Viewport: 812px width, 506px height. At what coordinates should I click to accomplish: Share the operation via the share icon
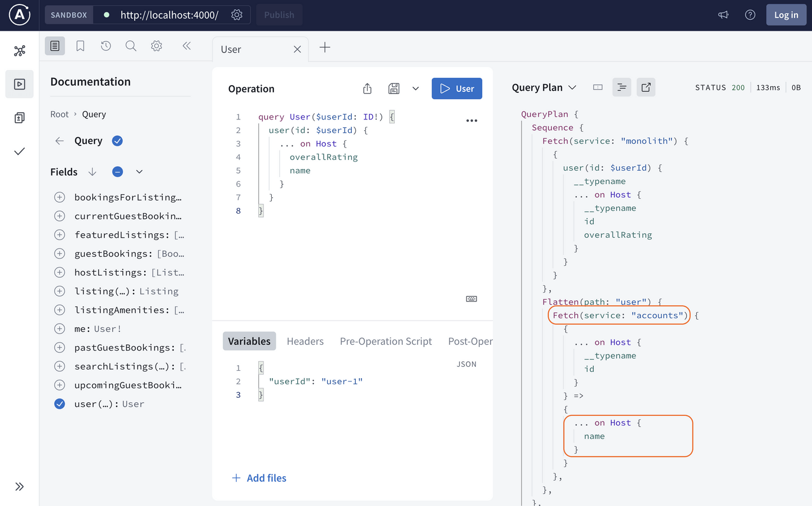[367, 88]
